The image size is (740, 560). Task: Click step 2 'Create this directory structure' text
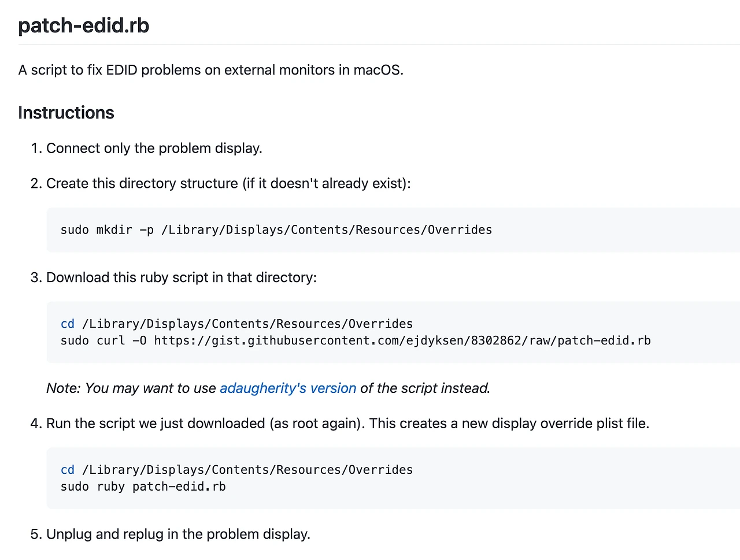pos(228,184)
